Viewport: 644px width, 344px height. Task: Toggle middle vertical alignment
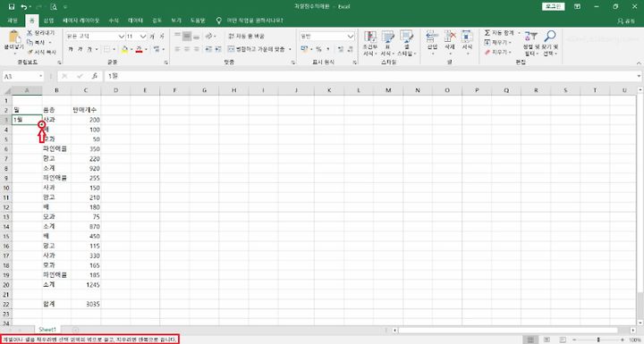coord(187,36)
